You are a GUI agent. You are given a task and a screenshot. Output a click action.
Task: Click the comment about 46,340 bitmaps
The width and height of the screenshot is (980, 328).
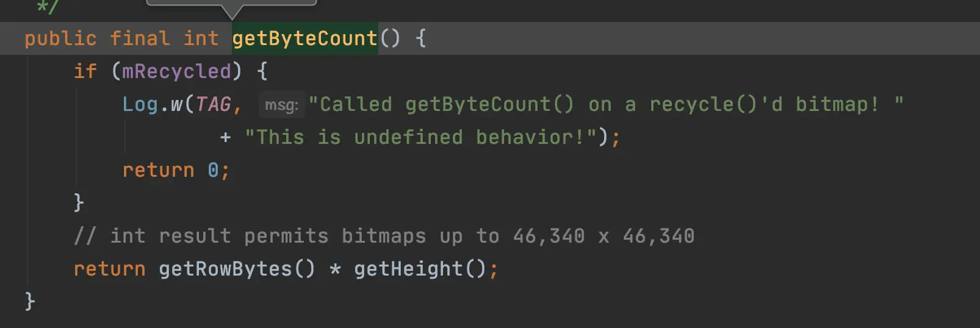click(384, 236)
